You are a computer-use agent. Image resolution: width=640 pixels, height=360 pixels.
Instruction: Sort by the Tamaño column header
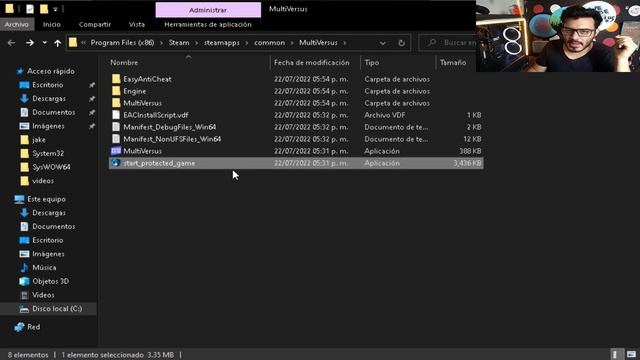[x=453, y=62]
